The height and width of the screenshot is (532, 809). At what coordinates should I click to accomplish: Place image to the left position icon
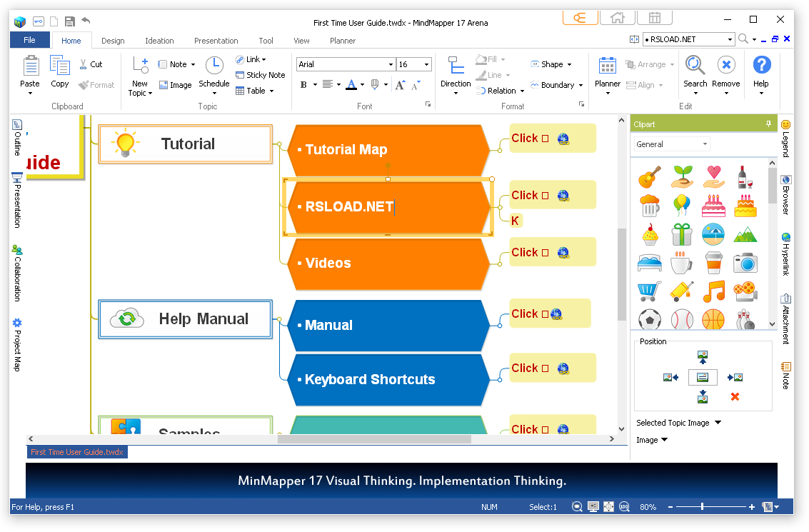[x=670, y=378]
